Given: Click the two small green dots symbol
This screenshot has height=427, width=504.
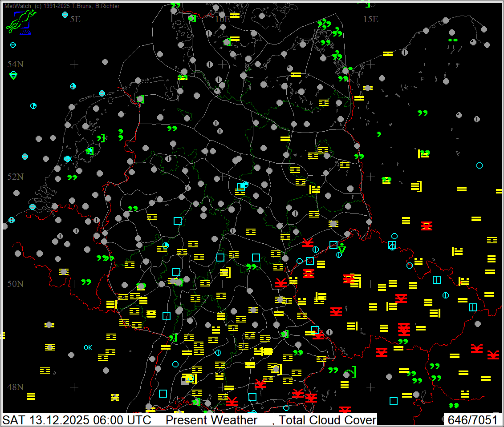Looking at the screenshot, I should pyautogui.click(x=453, y=40).
